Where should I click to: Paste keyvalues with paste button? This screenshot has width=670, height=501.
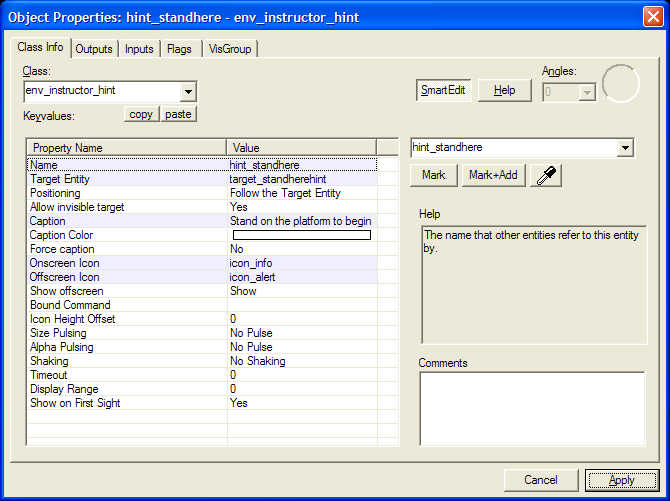178,114
